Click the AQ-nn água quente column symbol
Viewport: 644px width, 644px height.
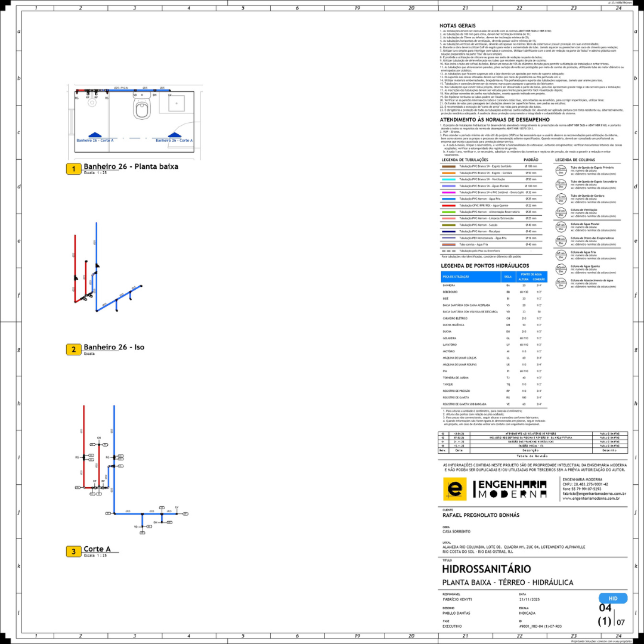pos(561,270)
